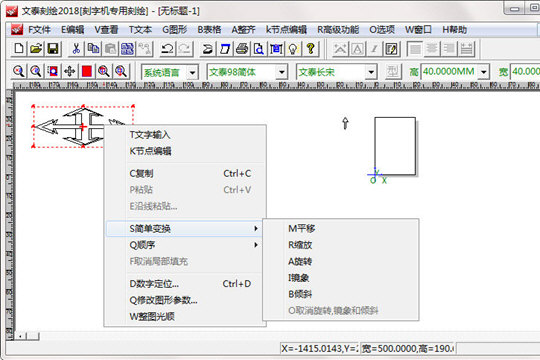This screenshot has height=360, width=540.
Task: Click the 型 font style button
Action: (393, 72)
